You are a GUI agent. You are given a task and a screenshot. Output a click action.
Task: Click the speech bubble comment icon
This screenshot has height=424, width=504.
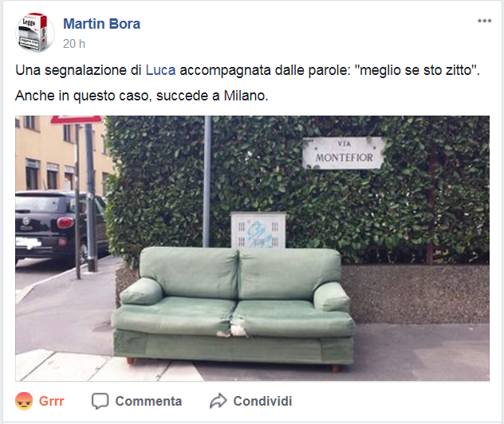pos(100,401)
